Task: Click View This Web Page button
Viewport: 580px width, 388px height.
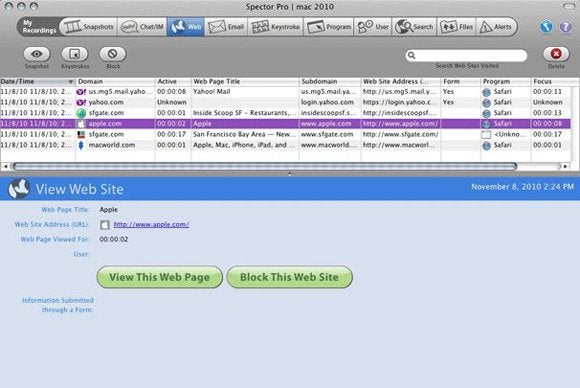Action: click(x=159, y=277)
